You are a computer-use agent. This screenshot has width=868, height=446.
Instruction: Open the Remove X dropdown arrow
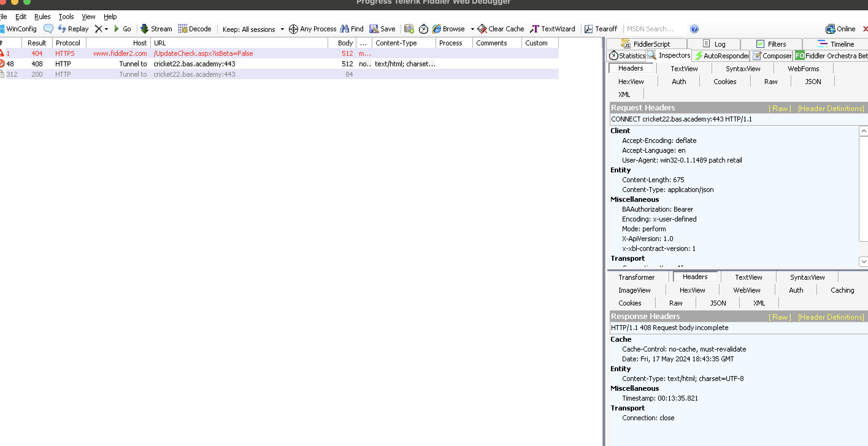106,29
